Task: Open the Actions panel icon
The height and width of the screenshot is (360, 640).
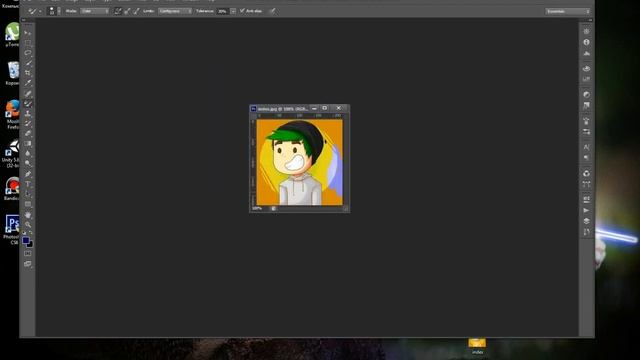Action: (587, 210)
